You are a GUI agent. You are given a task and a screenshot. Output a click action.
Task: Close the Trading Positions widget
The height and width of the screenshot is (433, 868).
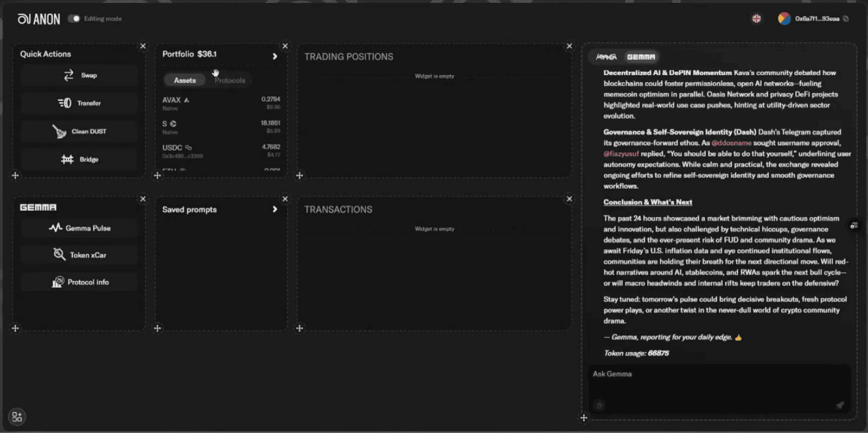[x=570, y=46]
